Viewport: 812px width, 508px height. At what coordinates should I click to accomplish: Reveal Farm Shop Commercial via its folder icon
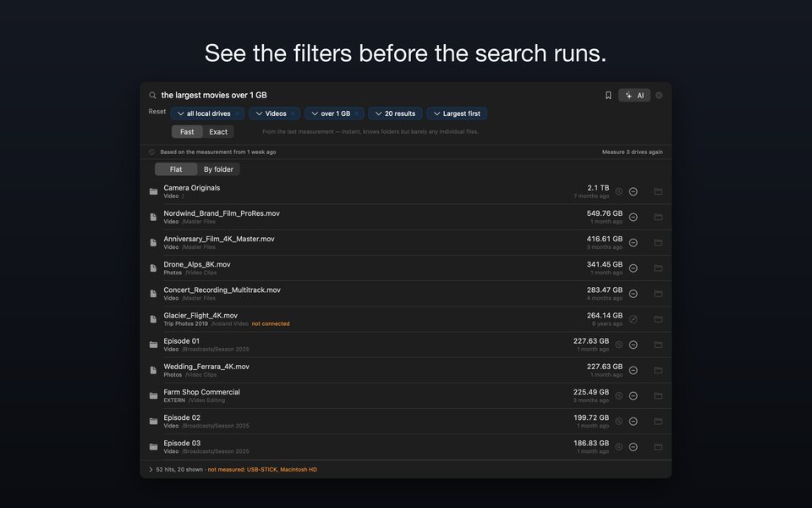658,396
